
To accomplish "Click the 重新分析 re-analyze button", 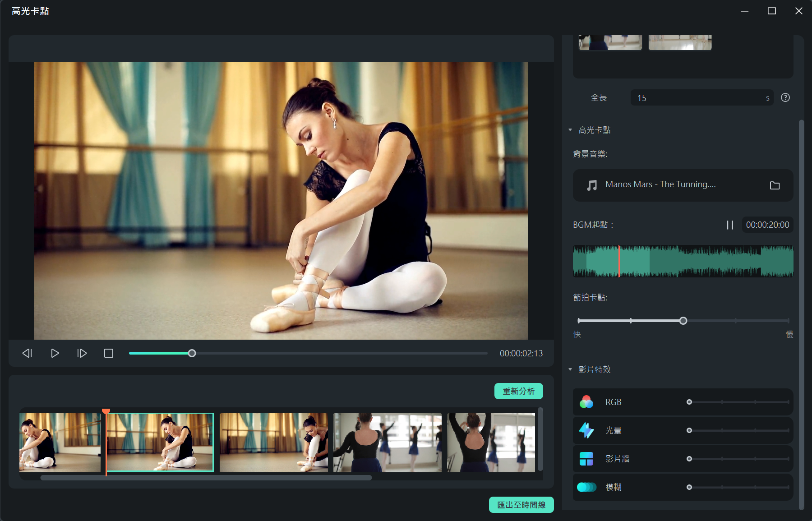I will tap(519, 391).
